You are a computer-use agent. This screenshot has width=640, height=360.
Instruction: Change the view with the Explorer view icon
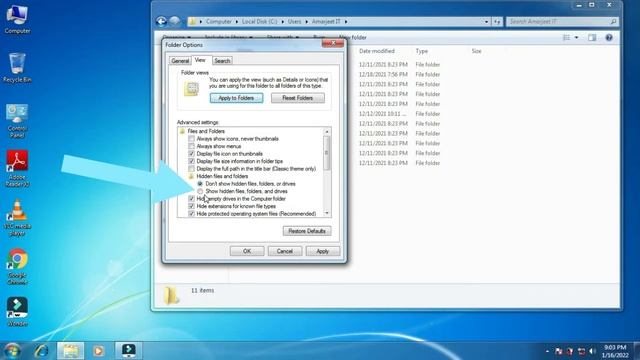click(x=567, y=38)
